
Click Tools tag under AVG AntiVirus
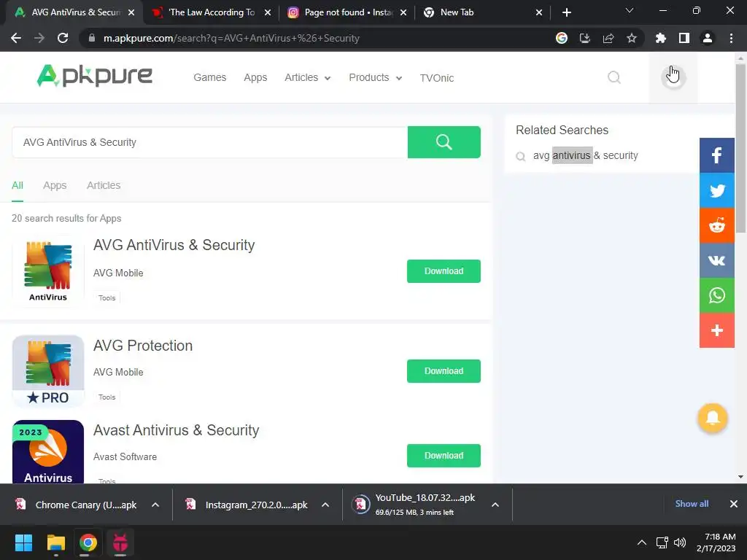tap(107, 297)
